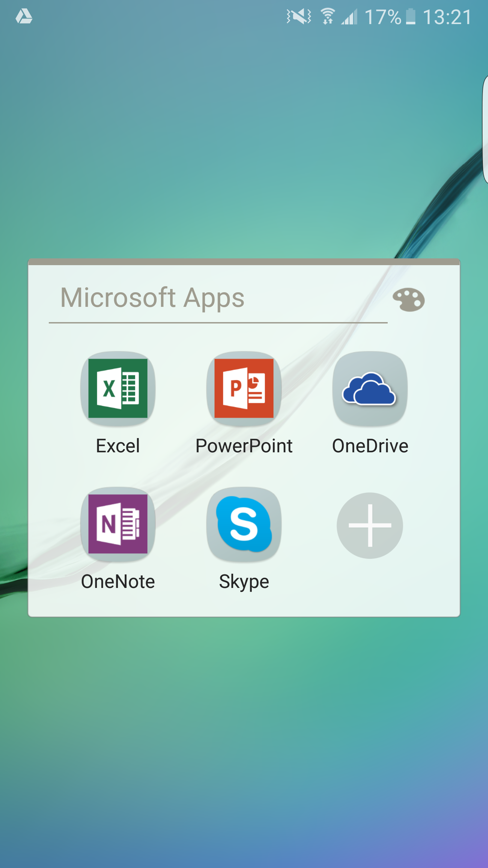
Task: Tap the cellular signal strength icon
Action: [349, 17]
